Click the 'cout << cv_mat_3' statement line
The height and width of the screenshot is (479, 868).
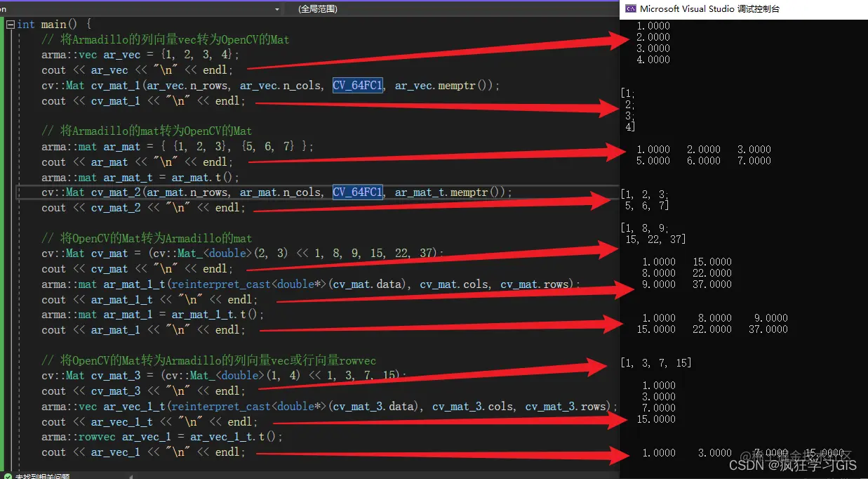pos(144,391)
